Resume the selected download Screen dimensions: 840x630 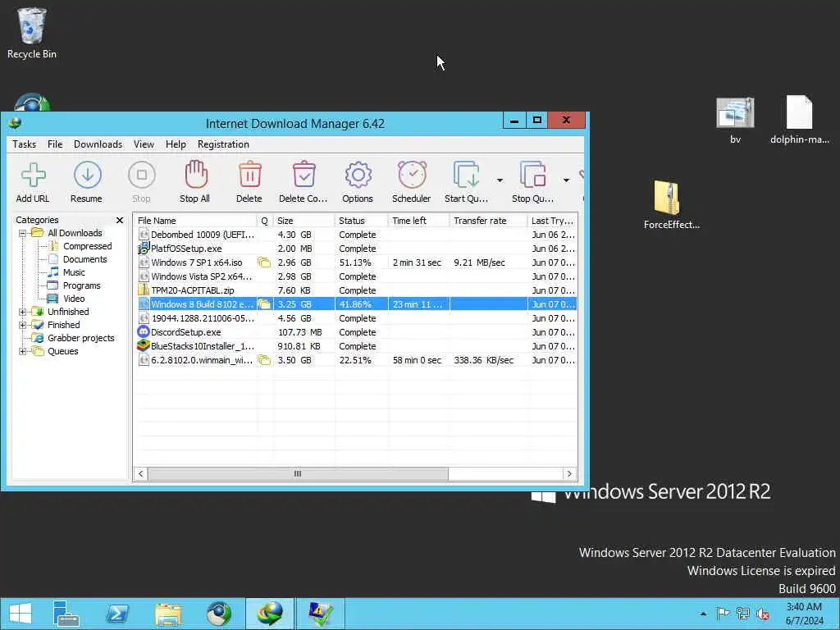click(x=87, y=182)
